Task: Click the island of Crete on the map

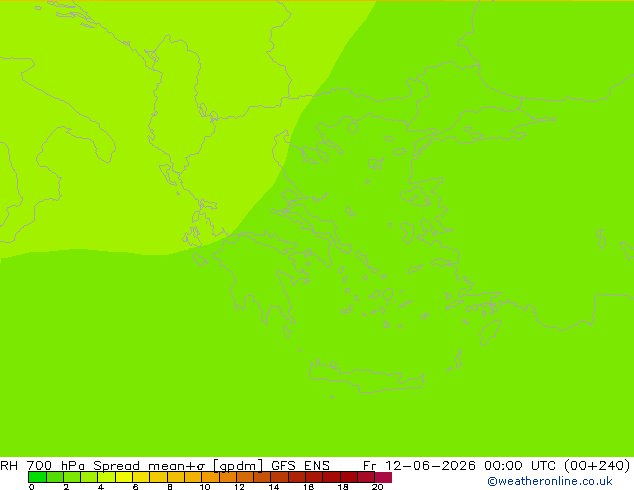Action: [366, 376]
